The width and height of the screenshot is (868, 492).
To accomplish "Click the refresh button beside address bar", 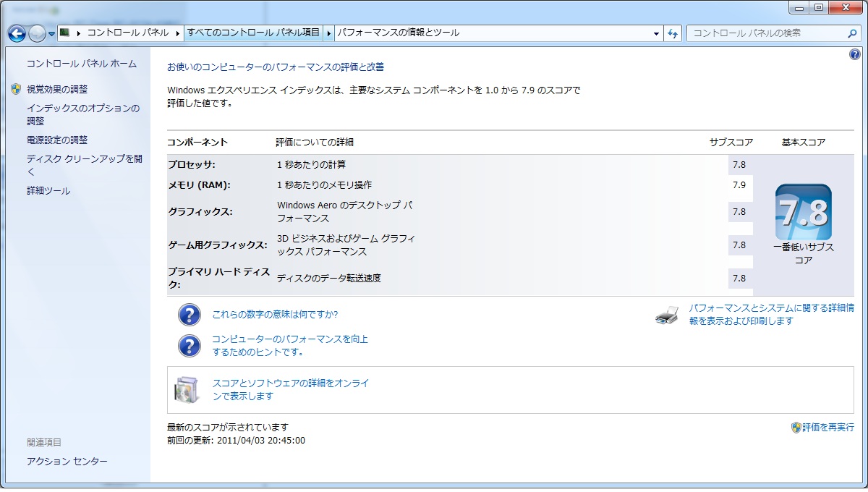I will 673,33.
